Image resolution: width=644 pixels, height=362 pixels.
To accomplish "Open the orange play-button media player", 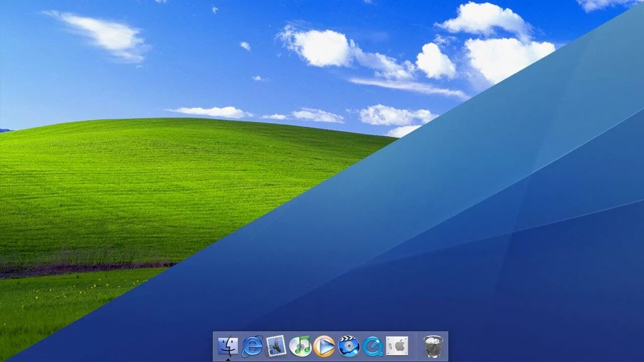I will (325, 346).
